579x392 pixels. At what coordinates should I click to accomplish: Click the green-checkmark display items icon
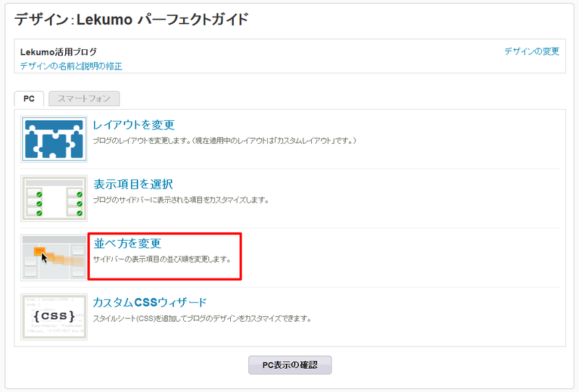[54, 198]
